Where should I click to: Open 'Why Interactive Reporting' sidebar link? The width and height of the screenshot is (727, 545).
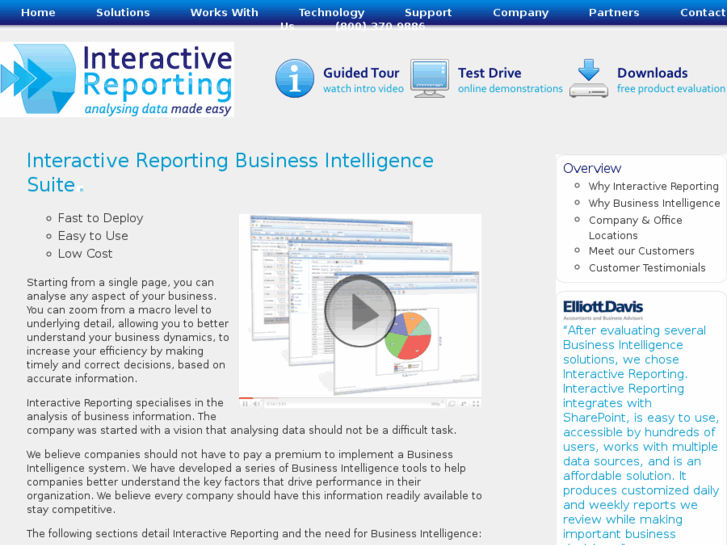654,186
